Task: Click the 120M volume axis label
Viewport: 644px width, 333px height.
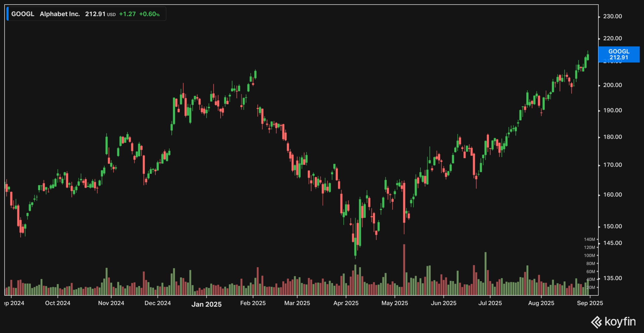Action: [x=589, y=247]
